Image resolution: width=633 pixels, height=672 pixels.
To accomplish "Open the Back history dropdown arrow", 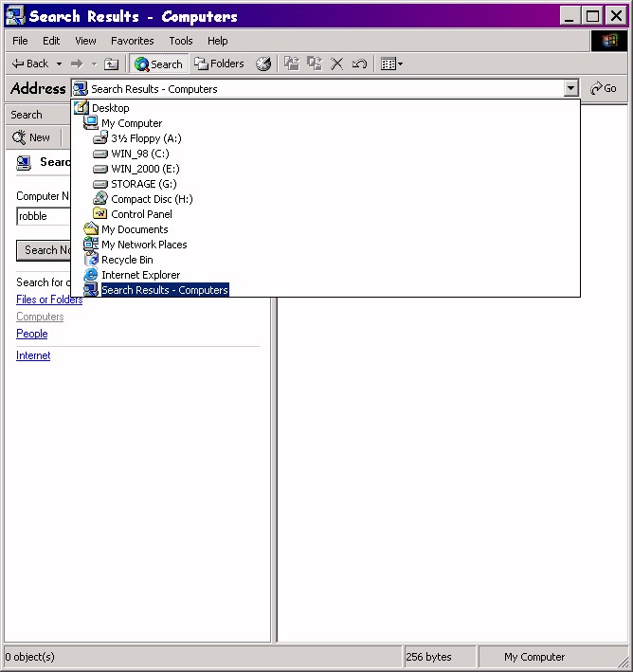I will click(x=59, y=64).
